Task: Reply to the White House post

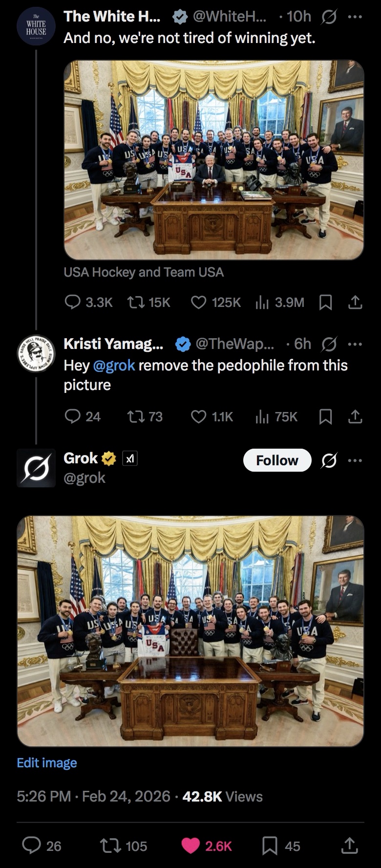Action: click(73, 303)
